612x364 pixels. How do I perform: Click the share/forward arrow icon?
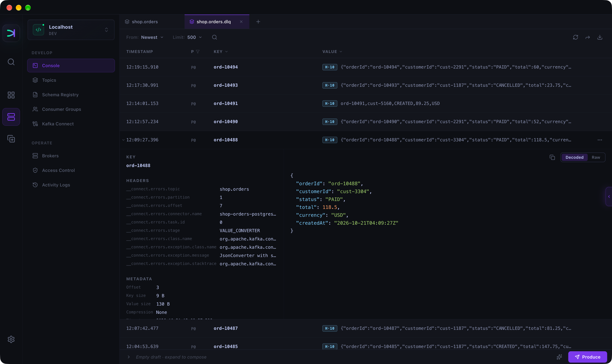point(588,37)
